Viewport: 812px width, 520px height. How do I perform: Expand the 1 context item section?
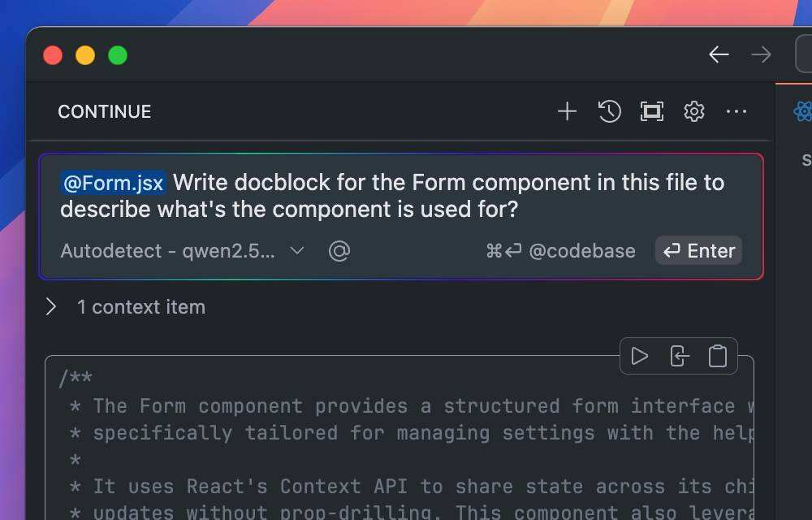point(52,307)
